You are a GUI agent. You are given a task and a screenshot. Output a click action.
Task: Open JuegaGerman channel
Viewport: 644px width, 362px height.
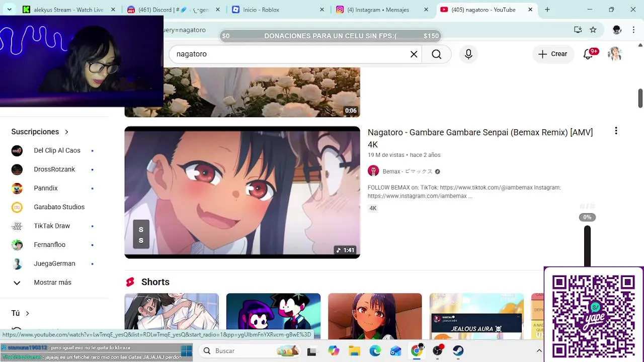(x=54, y=263)
